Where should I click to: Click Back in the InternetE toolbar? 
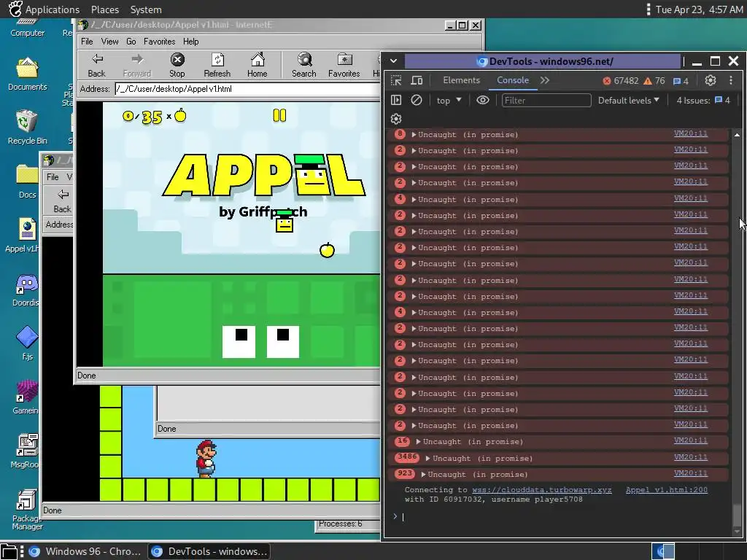coord(97,65)
